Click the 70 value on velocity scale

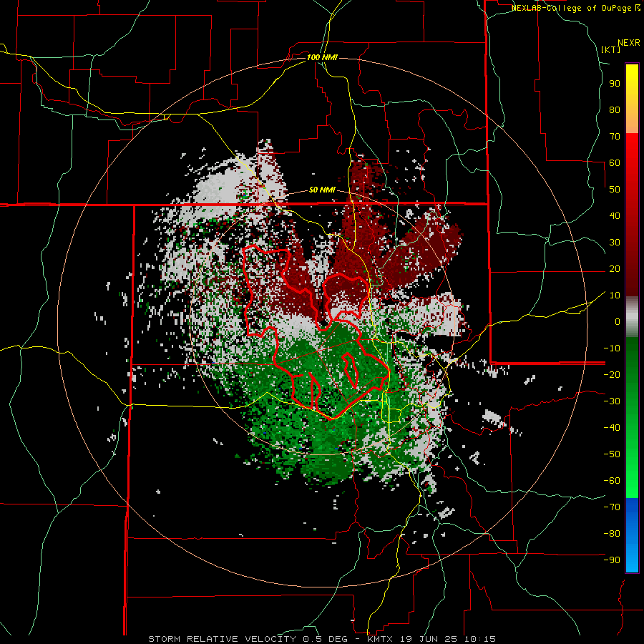click(615, 137)
